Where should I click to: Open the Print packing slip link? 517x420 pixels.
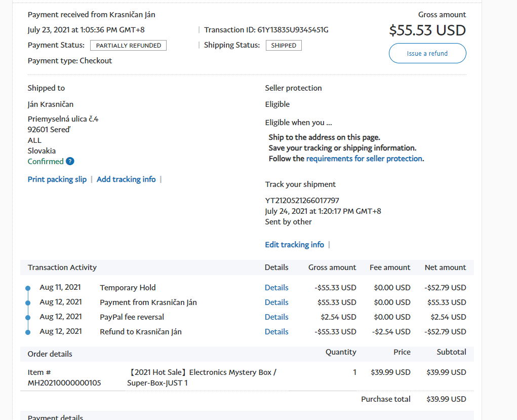tap(57, 179)
